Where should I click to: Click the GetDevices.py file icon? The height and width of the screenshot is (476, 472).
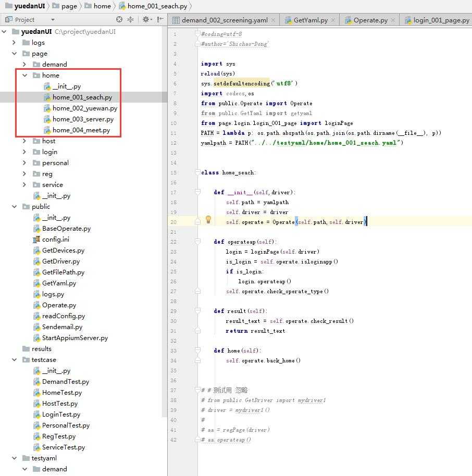pos(36,250)
